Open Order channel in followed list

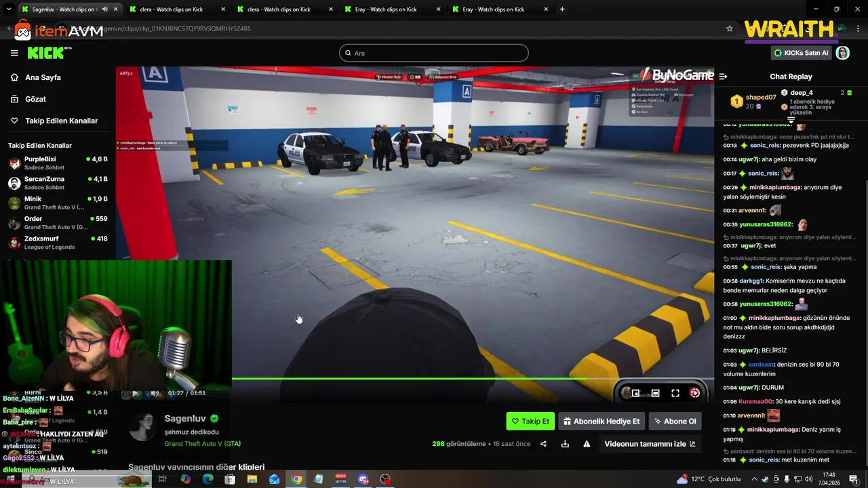point(58,223)
